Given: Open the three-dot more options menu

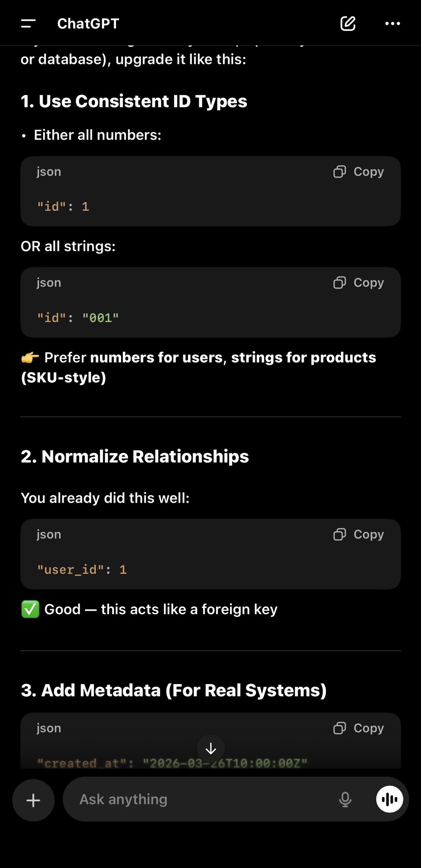Looking at the screenshot, I should [392, 24].
